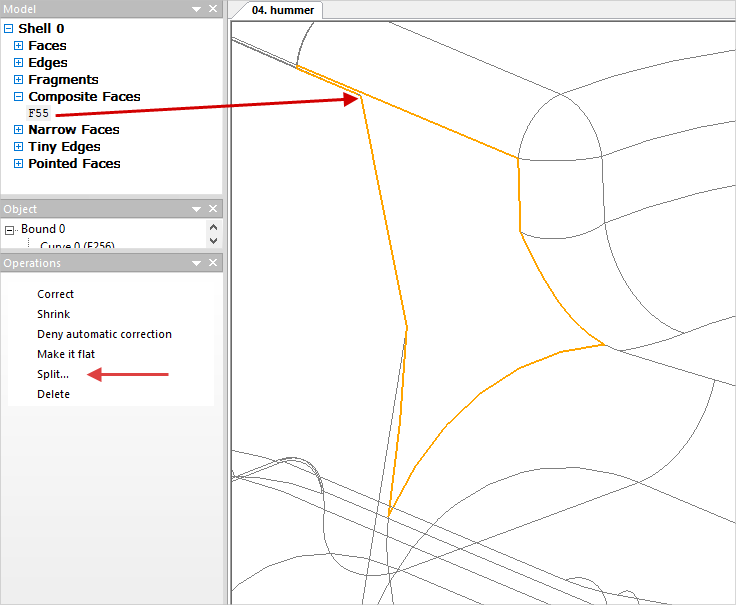
Task: Expand the Fragments node
Action: 18,80
